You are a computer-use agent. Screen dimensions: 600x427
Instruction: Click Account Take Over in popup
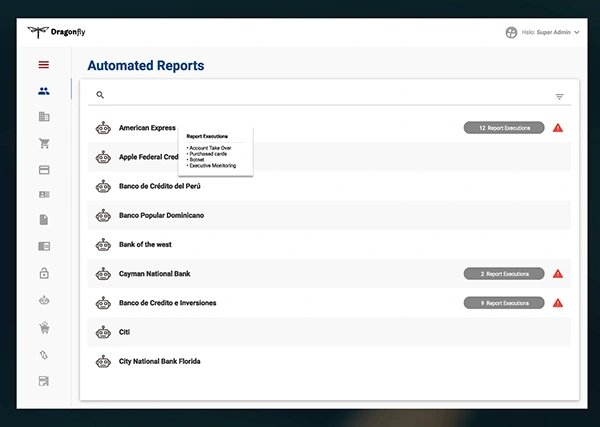pyautogui.click(x=209, y=148)
